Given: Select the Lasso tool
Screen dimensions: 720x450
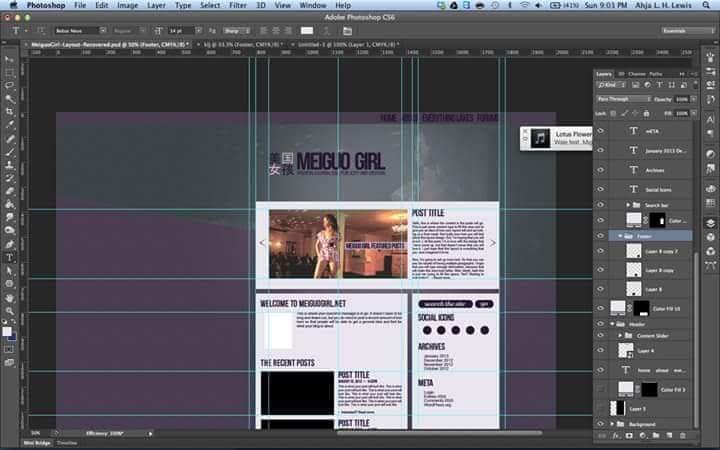Looking at the screenshot, I should tap(9, 85).
